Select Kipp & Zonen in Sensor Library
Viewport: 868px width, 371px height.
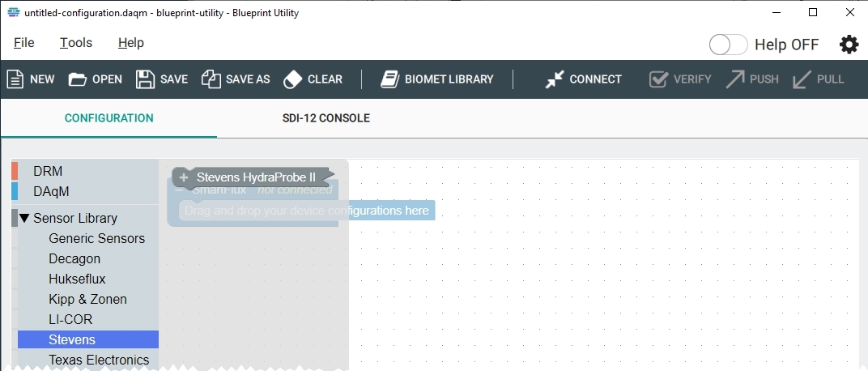(88, 300)
